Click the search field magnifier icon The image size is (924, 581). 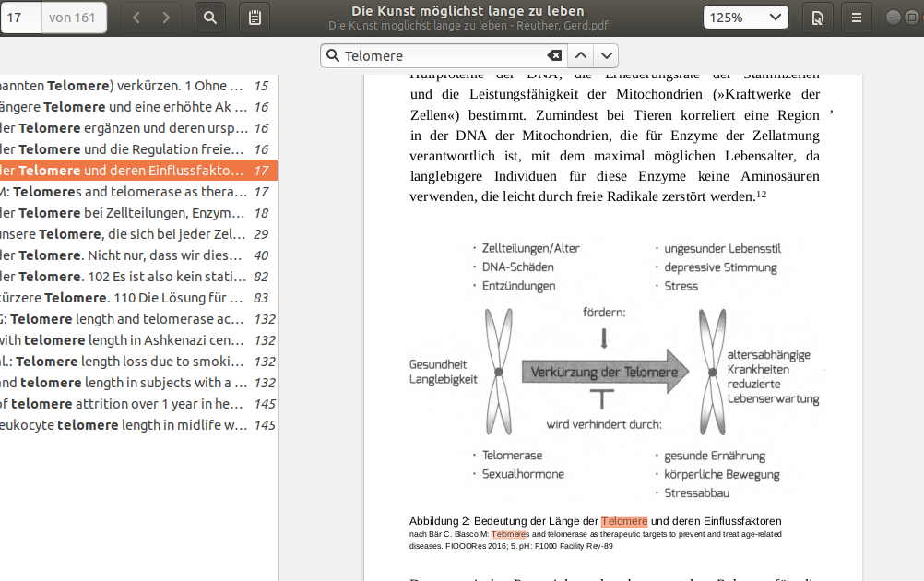point(334,56)
